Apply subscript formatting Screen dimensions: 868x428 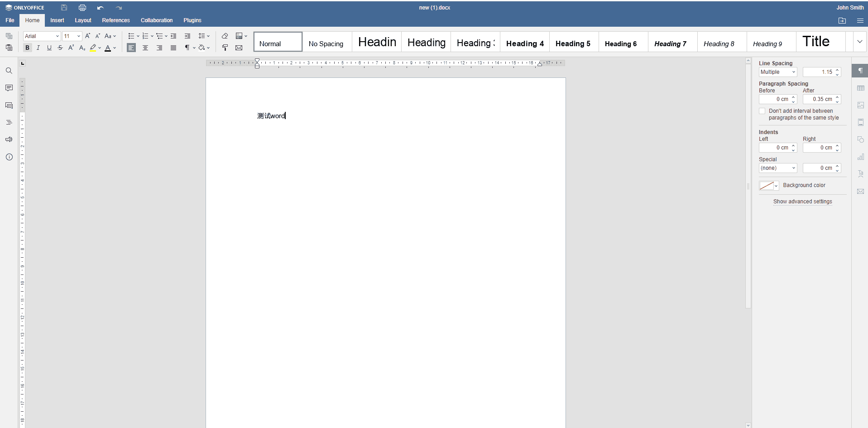pyautogui.click(x=82, y=48)
